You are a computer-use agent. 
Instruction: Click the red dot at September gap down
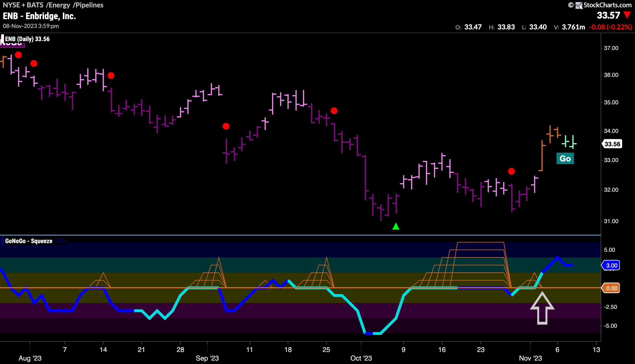[x=226, y=126]
